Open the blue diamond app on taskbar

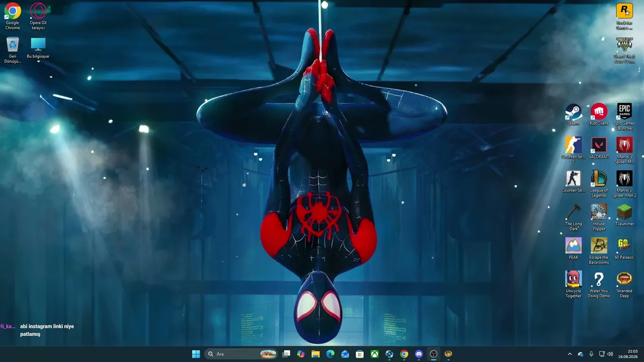[x=389, y=354]
